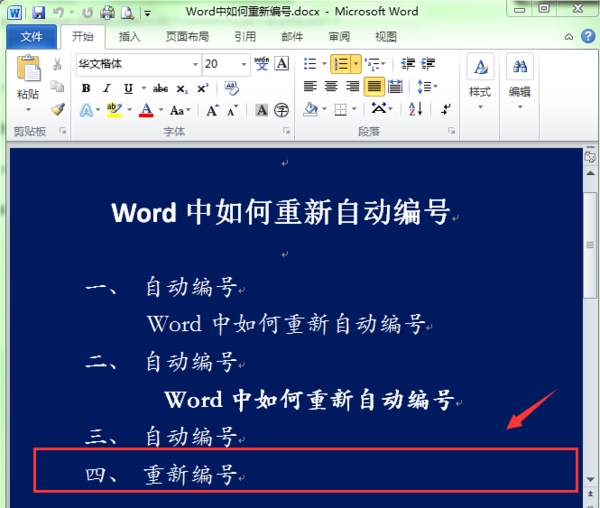Open Change Case Aa menu

click(180, 111)
